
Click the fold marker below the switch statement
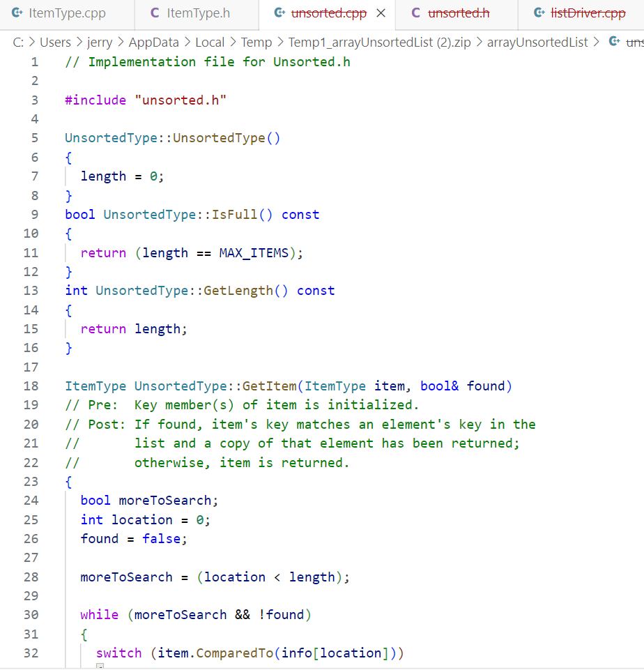click(x=100, y=667)
